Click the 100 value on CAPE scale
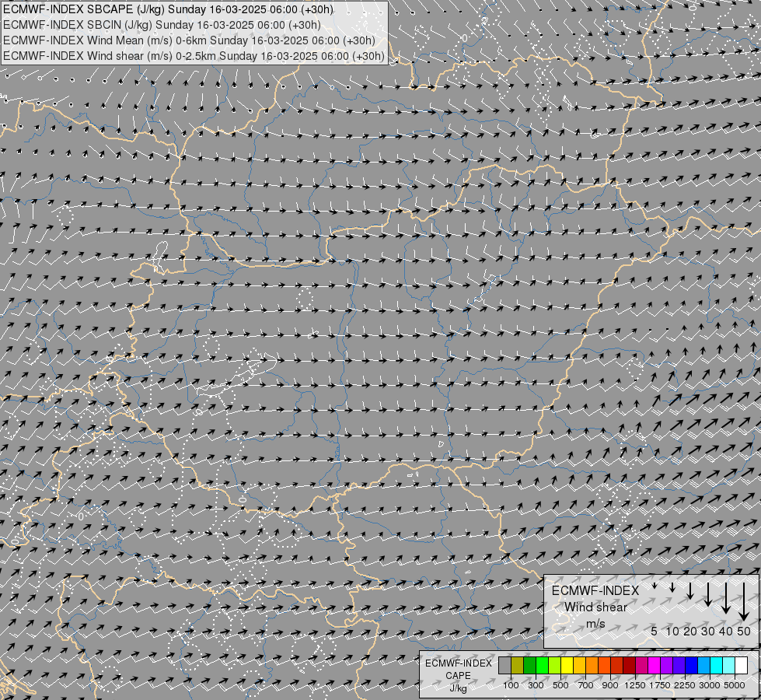The height and width of the screenshot is (700, 761). click(x=511, y=685)
